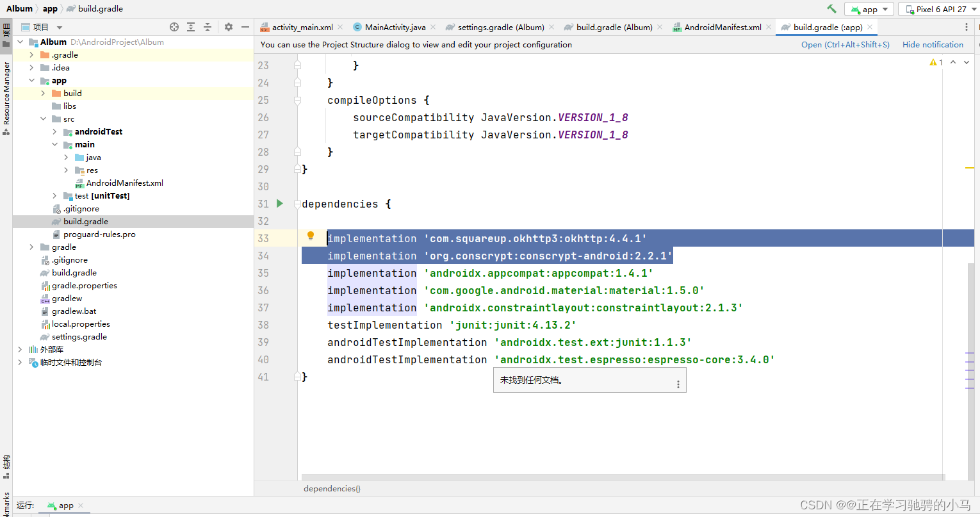The height and width of the screenshot is (517, 980).
Task: Open options on documentation popup
Action: tap(678, 384)
